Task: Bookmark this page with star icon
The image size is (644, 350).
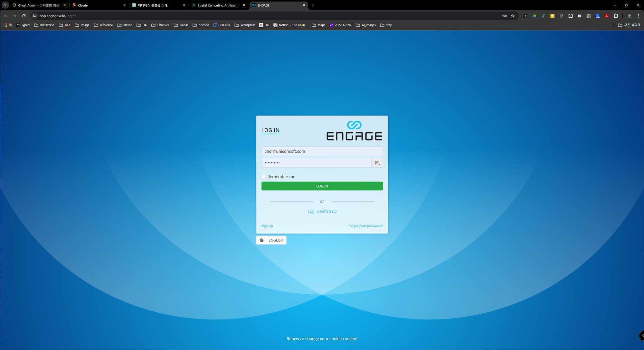Action: point(513,16)
